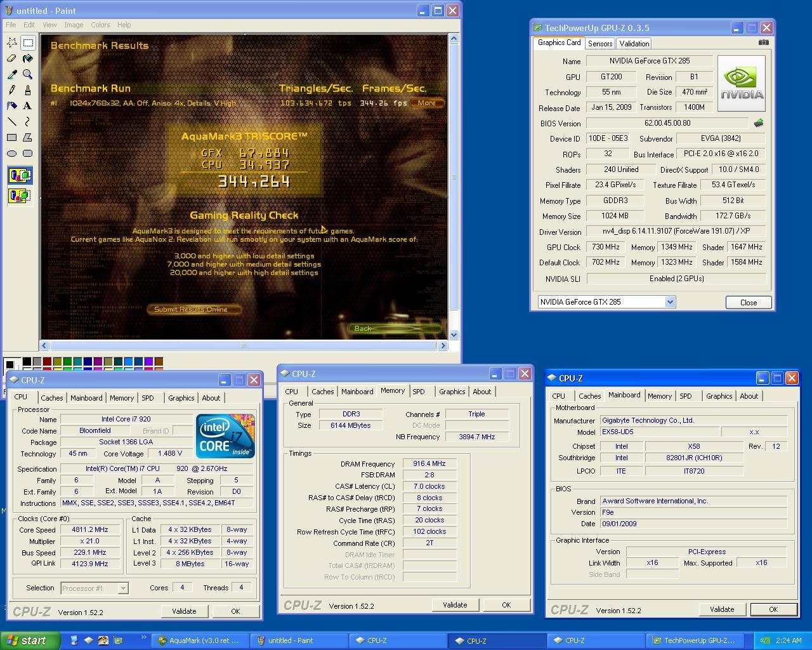
Task: Open the Paint window system menu icon
Action: (9, 11)
